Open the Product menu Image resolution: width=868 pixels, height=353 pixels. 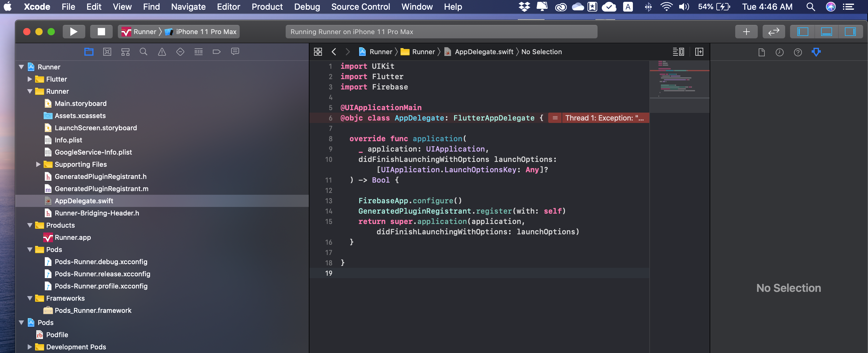[x=267, y=7]
